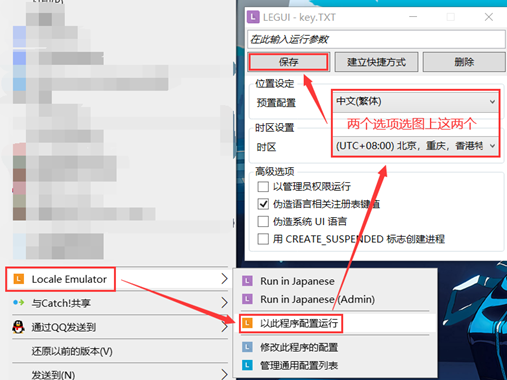This screenshot has width=507, height=380.
Task: Enable the CREATE_SUSPENDED flag checkbox
Action: coord(263,239)
